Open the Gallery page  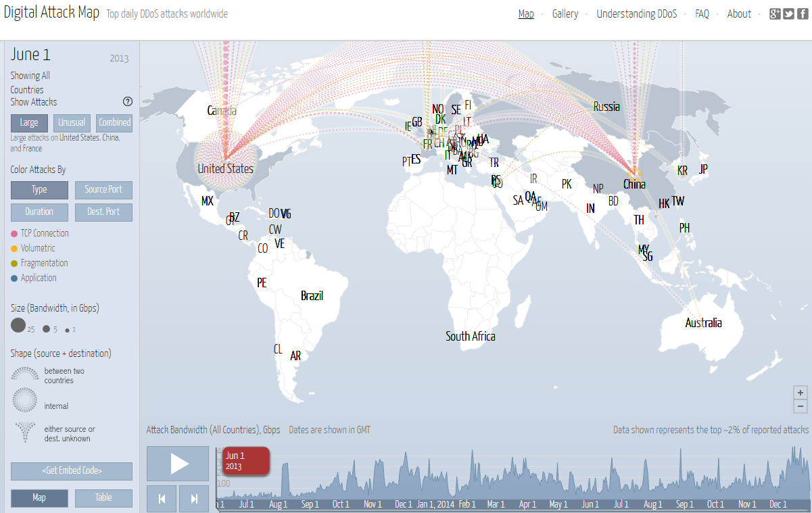coord(565,14)
